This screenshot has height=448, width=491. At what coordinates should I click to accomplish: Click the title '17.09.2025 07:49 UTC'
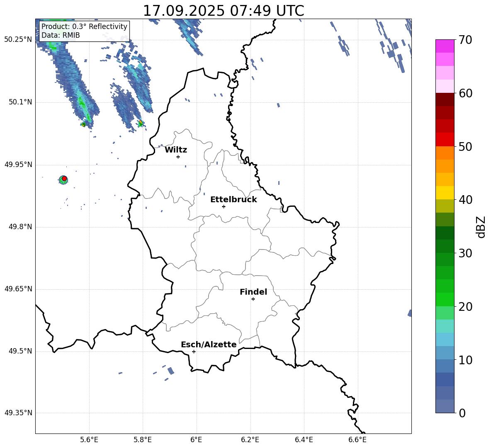[x=224, y=11]
